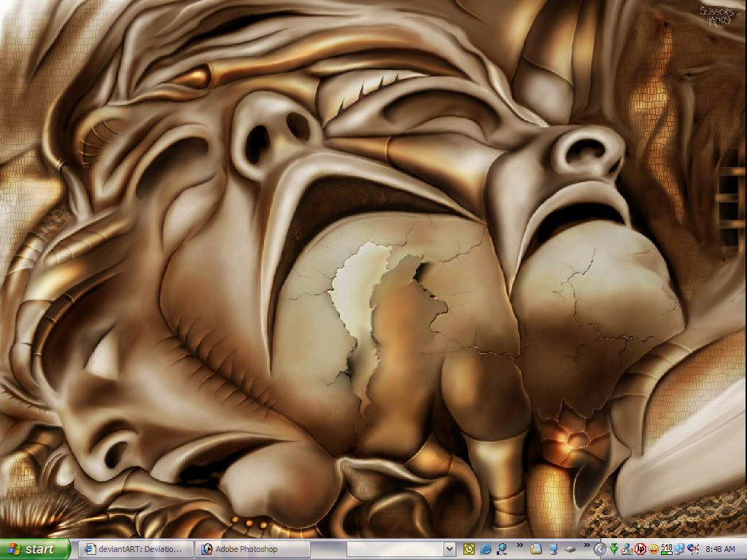Click the blue computer toolbar icon
This screenshot has width=747, height=560.
(553, 549)
